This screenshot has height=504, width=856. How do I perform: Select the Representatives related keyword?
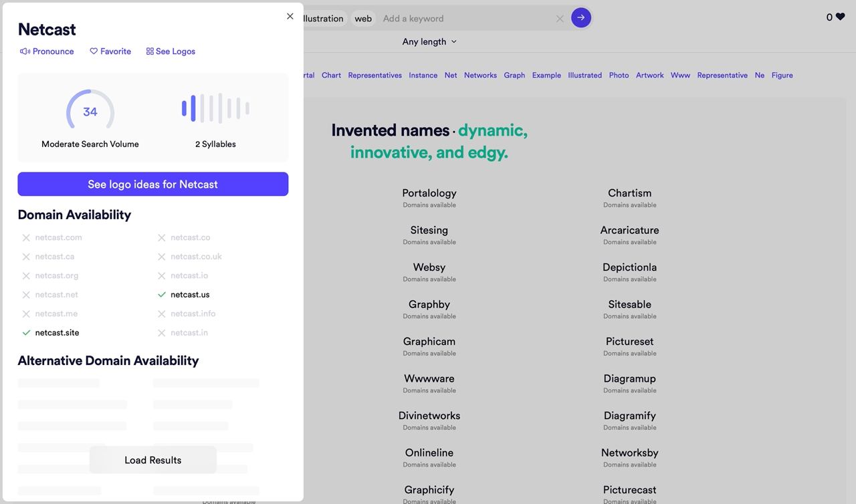(x=374, y=76)
